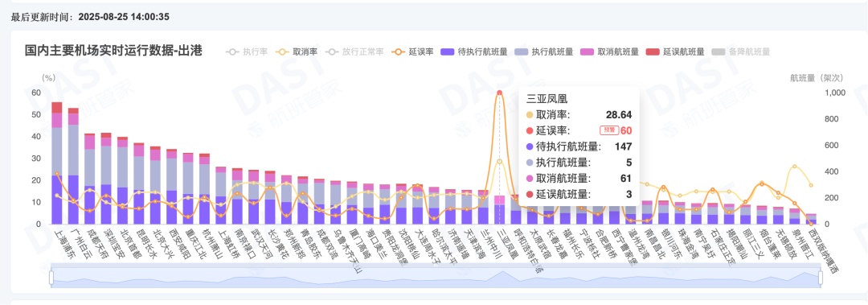Click the 三亚凤凰 delay-rate peak point
The height and width of the screenshot is (305, 868).
click(499, 93)
